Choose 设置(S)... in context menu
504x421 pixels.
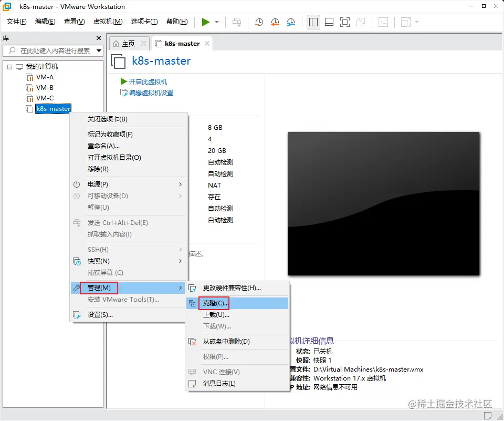[x=129, y=315]
